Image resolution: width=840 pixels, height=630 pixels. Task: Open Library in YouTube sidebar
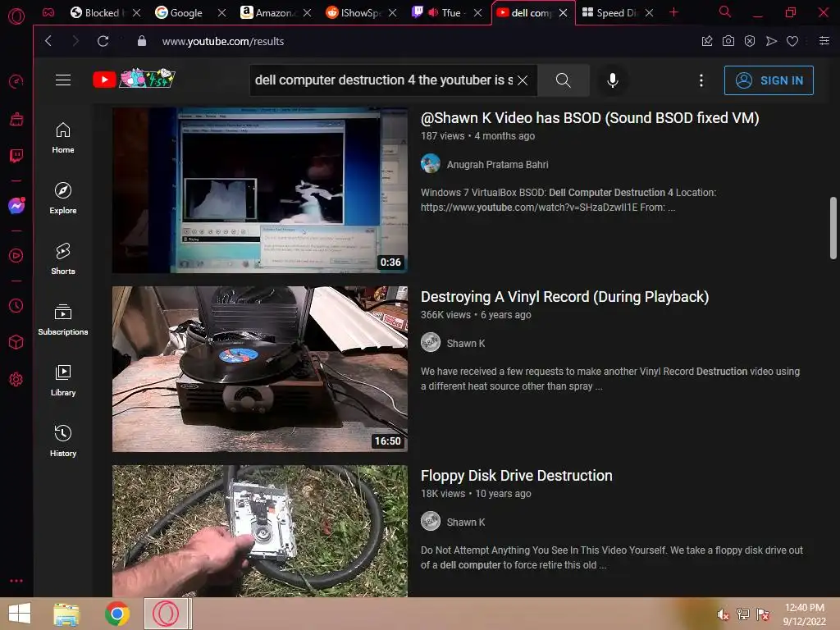click(63, 381)
